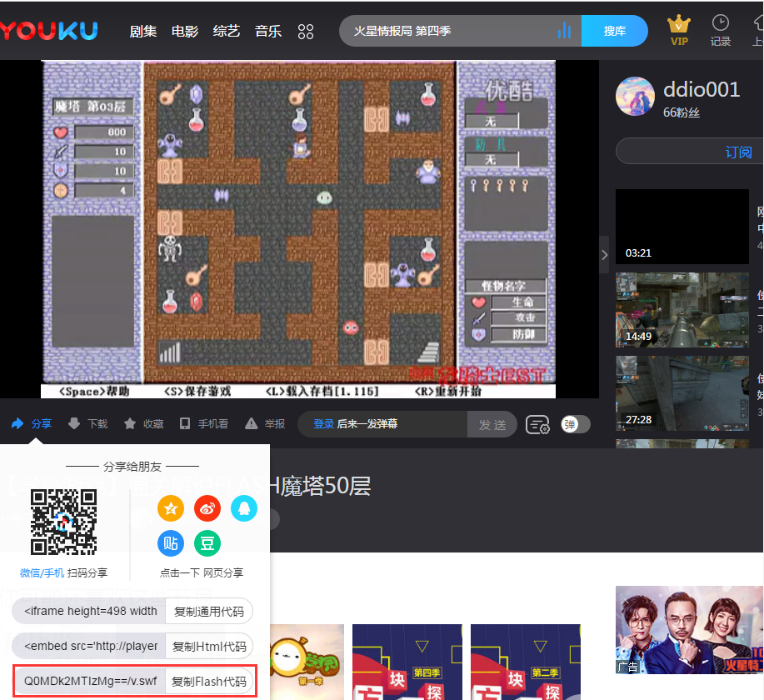Open the 14:49 video thumbnail
Screen dimensions: 764x700
(682, 309)
